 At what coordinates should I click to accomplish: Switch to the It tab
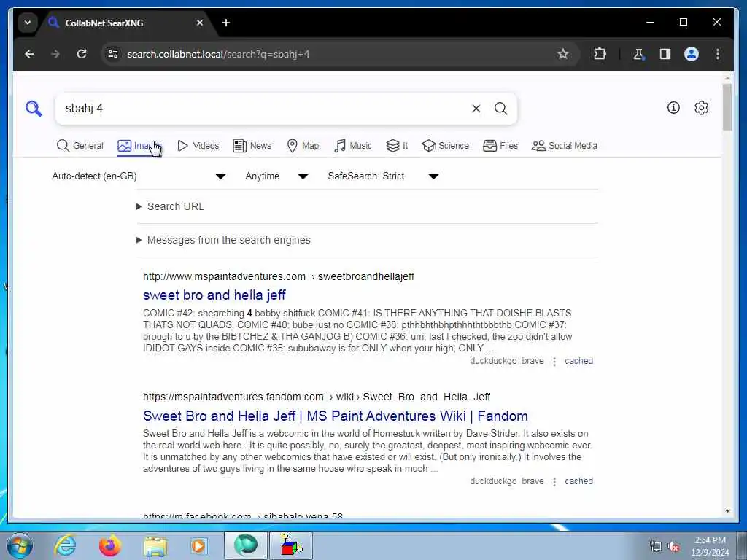tap(397, 146)
